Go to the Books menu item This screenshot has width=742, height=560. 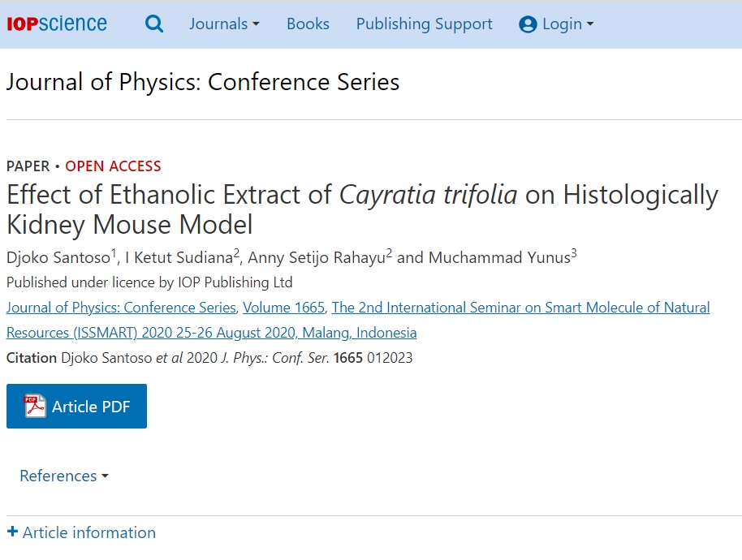click(x=308, y=24)
